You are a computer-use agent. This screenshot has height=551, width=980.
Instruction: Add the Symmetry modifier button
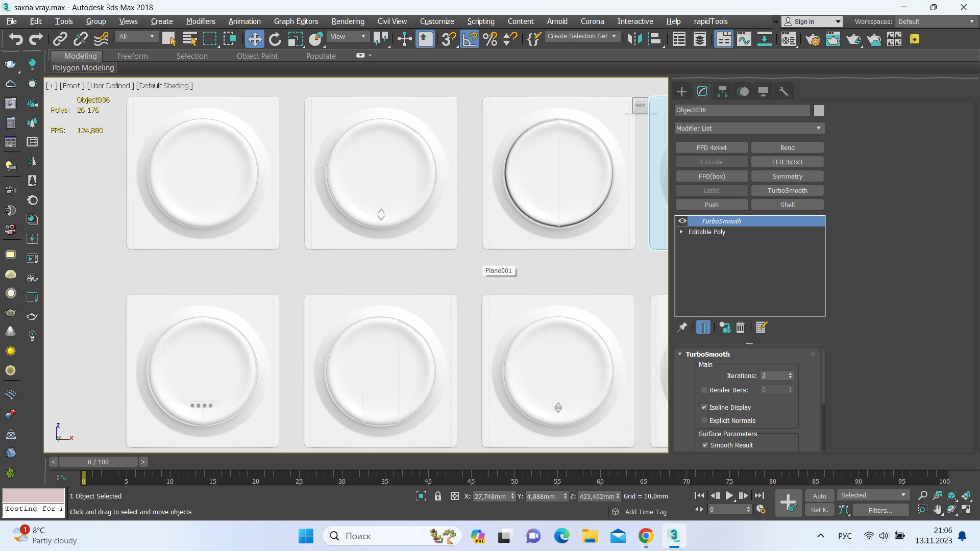[787, 176]
